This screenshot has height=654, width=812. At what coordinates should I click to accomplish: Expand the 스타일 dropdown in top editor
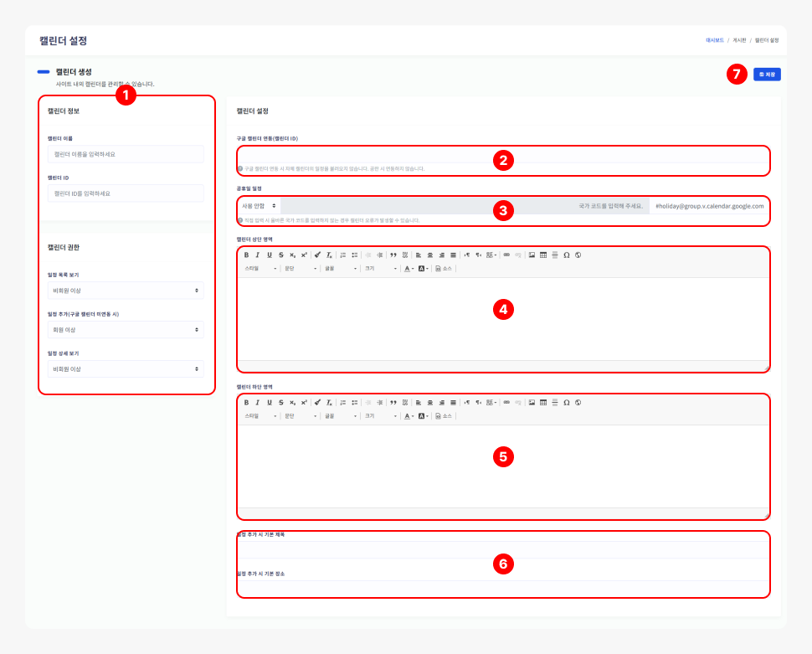tap(260, 269)
